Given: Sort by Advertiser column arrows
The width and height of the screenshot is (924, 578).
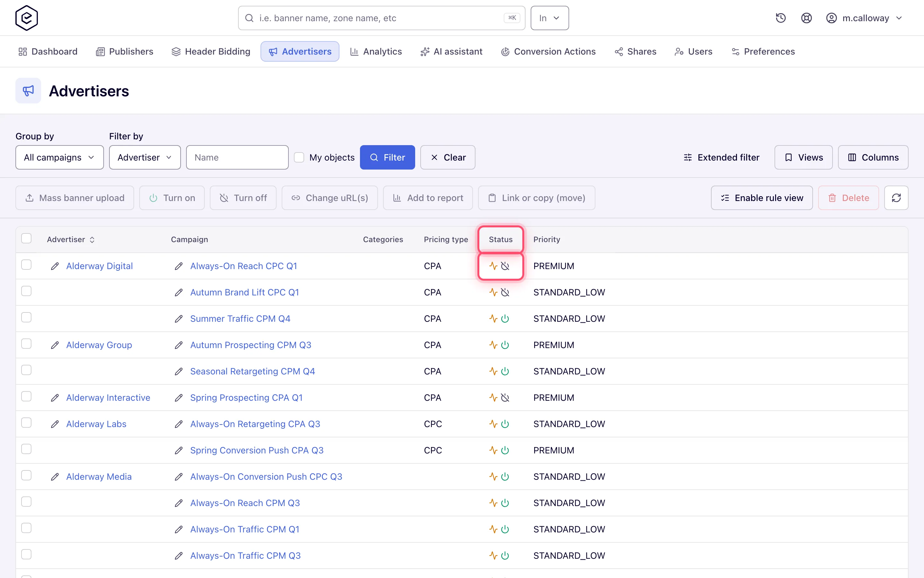Looking at the screenshot, I should click(x=92, y=240).
